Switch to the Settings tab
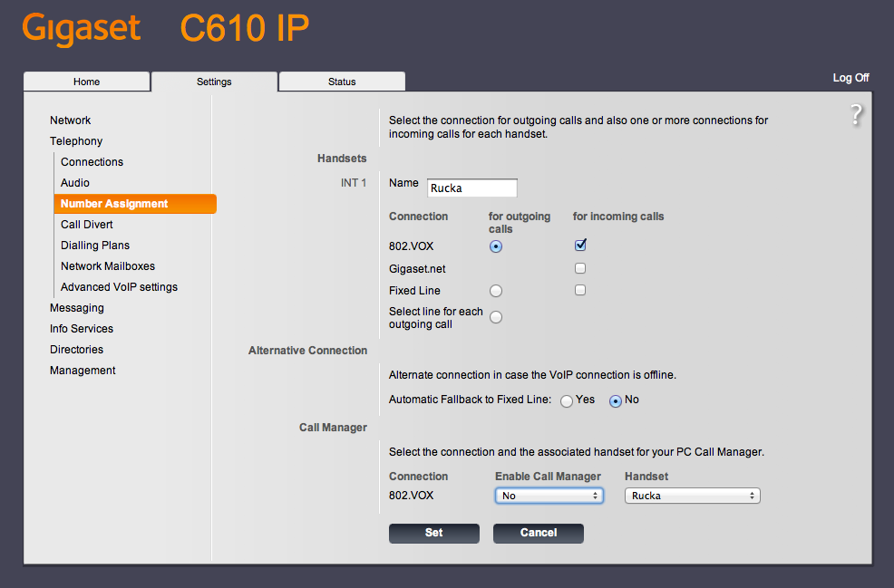Viewport: 894px width, 588px height. click(x=214, y=82)
